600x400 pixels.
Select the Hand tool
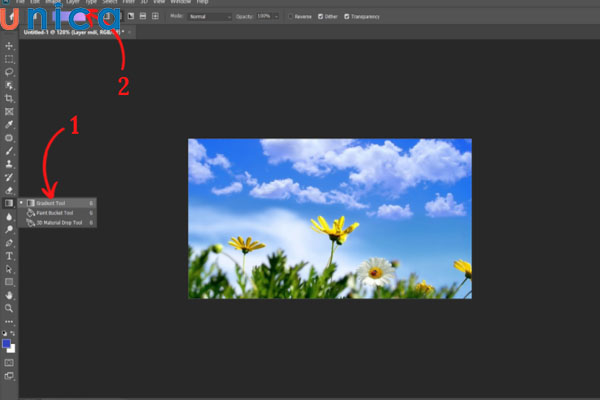(x=9, y=295)
